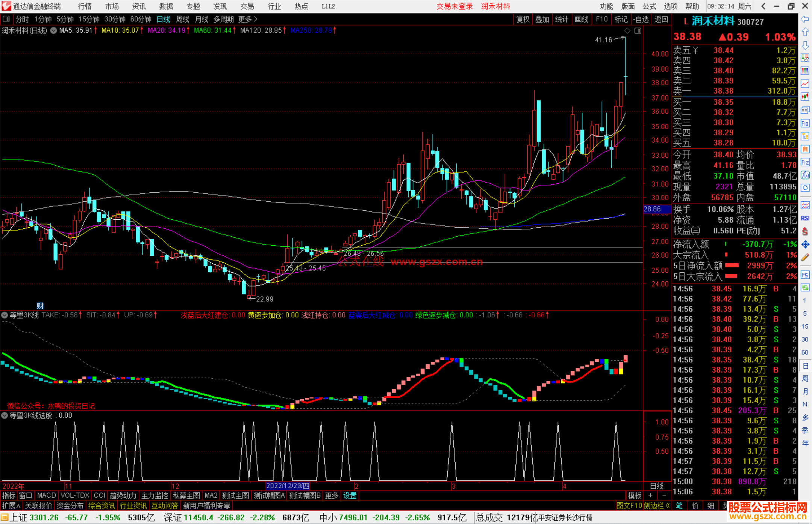Image resolution: width=812 pixels, height=524 pixels.
Task: Click the f(x) formula sidebar icon
Action: [x=805, y=175]
